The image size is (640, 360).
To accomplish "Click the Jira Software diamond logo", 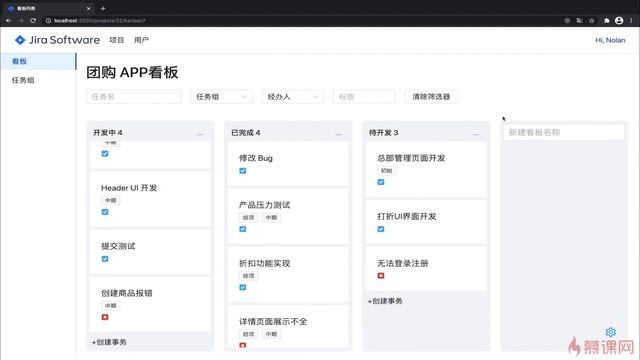I will (20, 40).
